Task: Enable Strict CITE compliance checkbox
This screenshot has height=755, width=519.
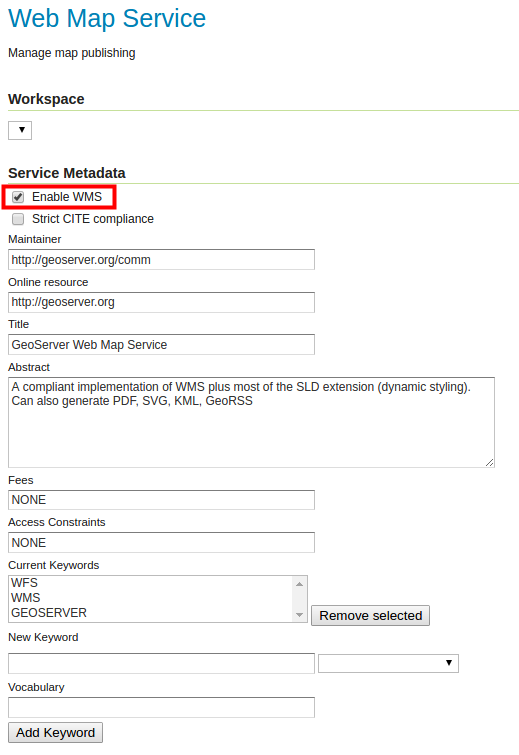Action: click(x=18, y=219)
